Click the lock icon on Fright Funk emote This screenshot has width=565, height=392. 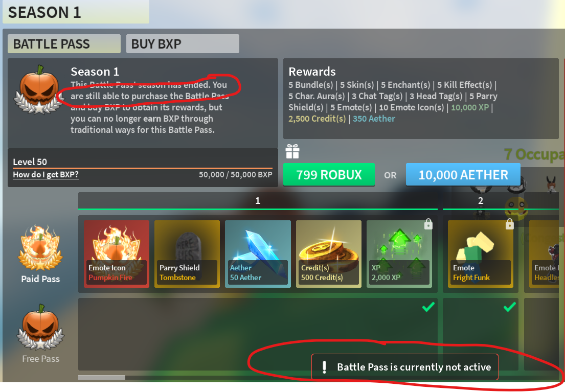coord(509,224)
